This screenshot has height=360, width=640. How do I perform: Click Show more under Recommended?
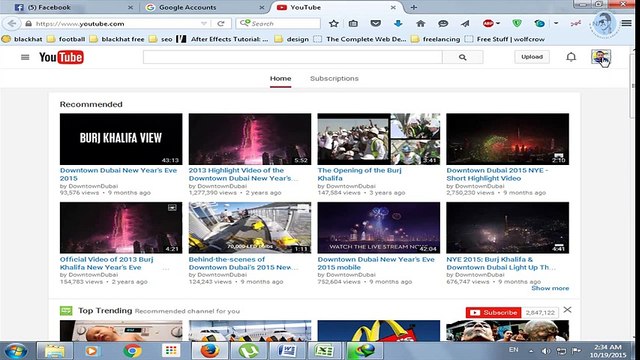[550, 288]
